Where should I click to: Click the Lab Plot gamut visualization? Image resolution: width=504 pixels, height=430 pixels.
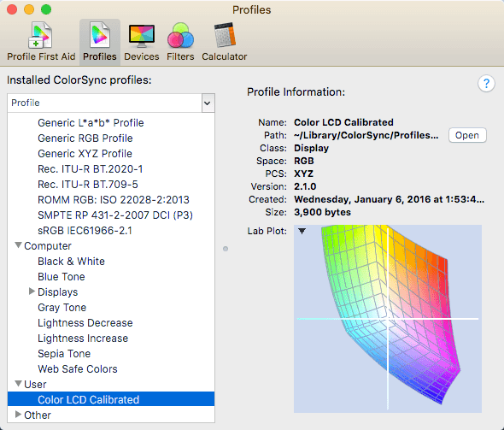388,319
